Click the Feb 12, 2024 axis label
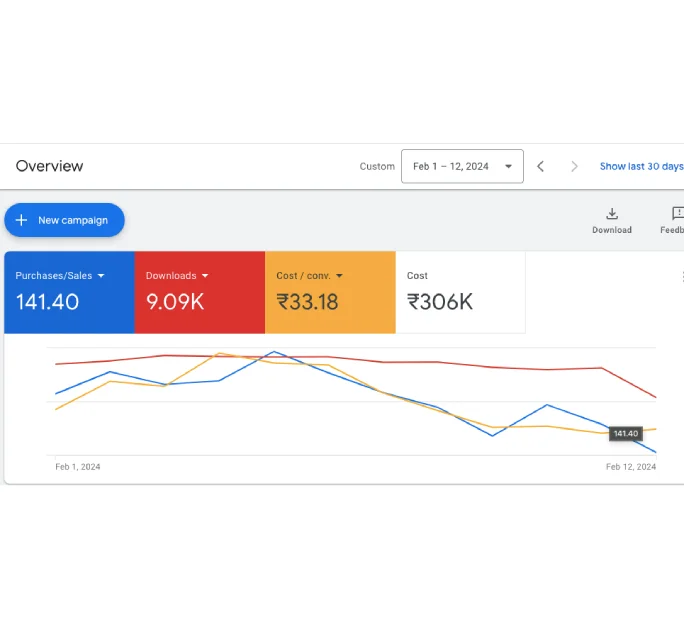This screenshot has width=684, height=625. [631, 467]
